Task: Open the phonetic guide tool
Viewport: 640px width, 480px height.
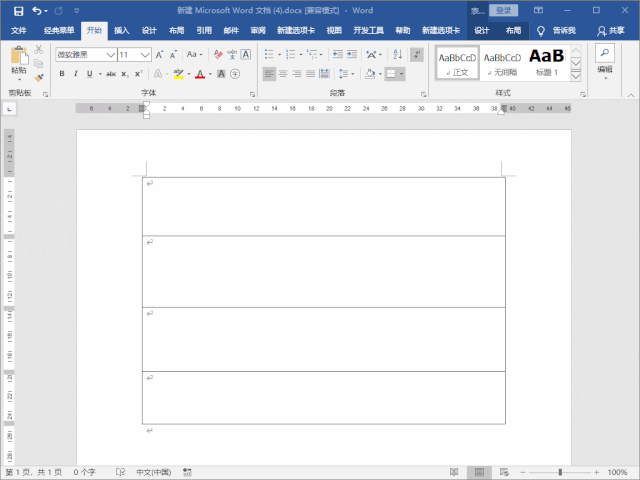Action: pyautogui.click(x=232, y=55)
